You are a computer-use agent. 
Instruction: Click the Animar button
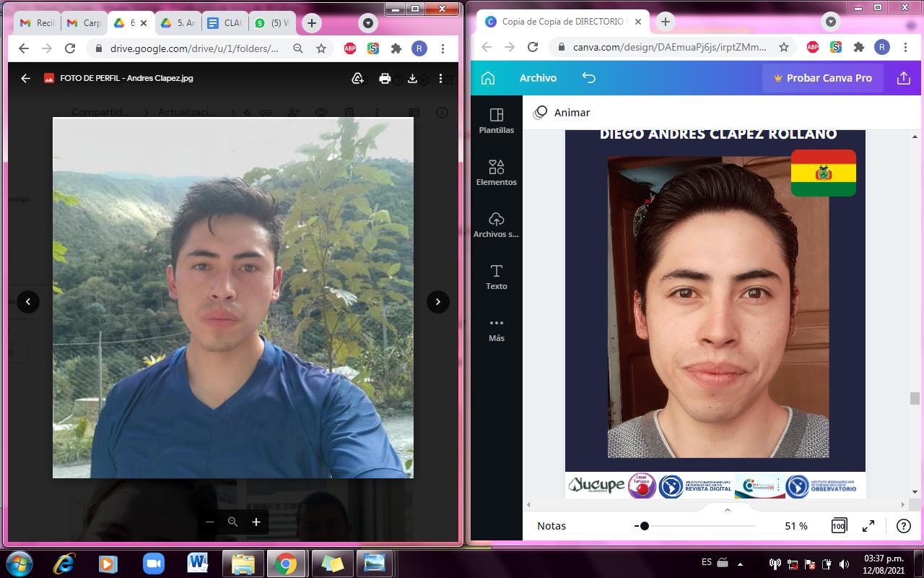click(x=562, y=113)
